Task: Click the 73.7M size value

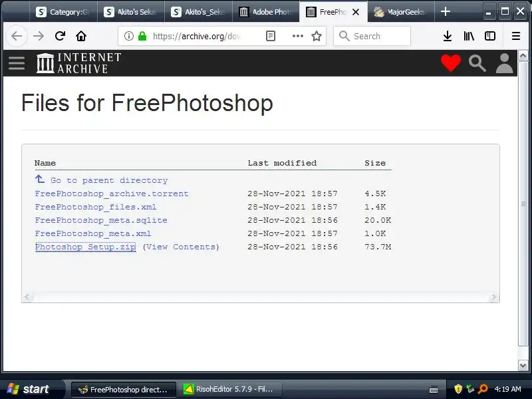Action: 378,247
